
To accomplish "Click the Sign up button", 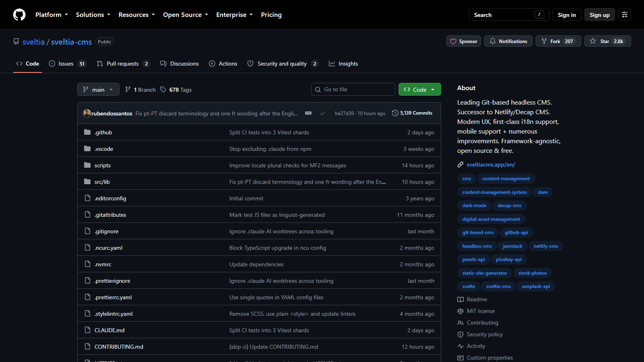I will (599, 15).
